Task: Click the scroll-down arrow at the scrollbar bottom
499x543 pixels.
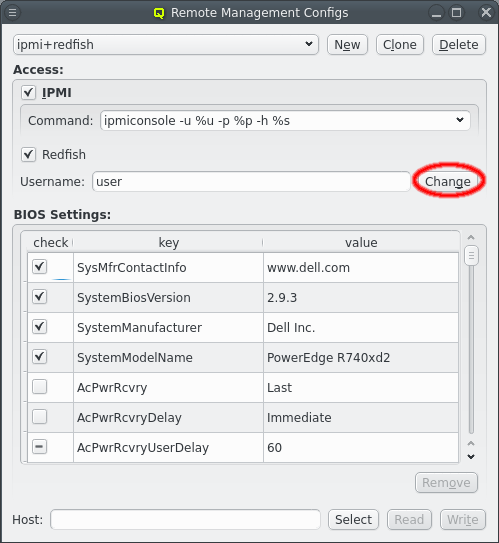Action: [x=471, y=457]
